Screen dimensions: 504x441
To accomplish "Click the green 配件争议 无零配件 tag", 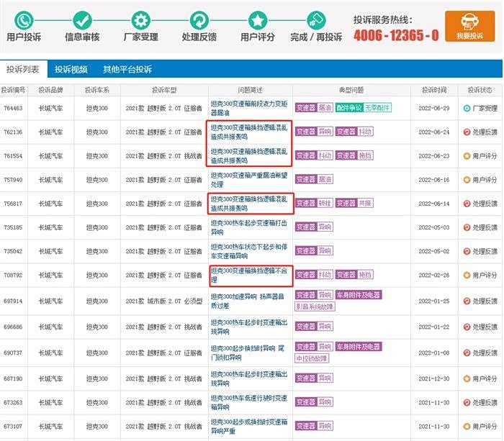I will click(363, 108).
